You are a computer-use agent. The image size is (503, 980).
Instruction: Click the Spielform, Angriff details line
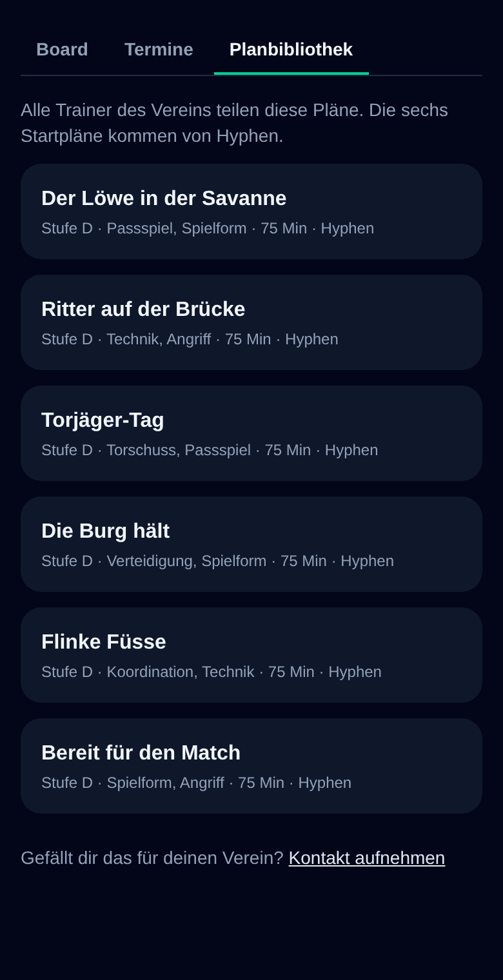[196, 783]
